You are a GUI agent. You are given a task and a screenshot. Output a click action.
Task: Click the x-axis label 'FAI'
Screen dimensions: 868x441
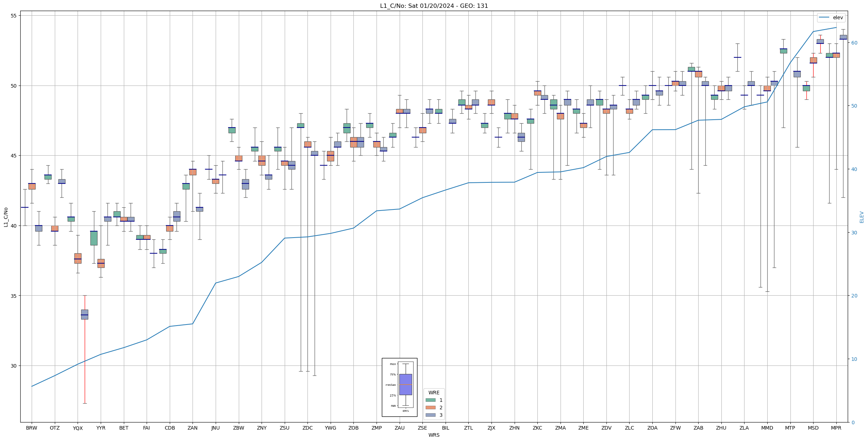pos(147,428)
